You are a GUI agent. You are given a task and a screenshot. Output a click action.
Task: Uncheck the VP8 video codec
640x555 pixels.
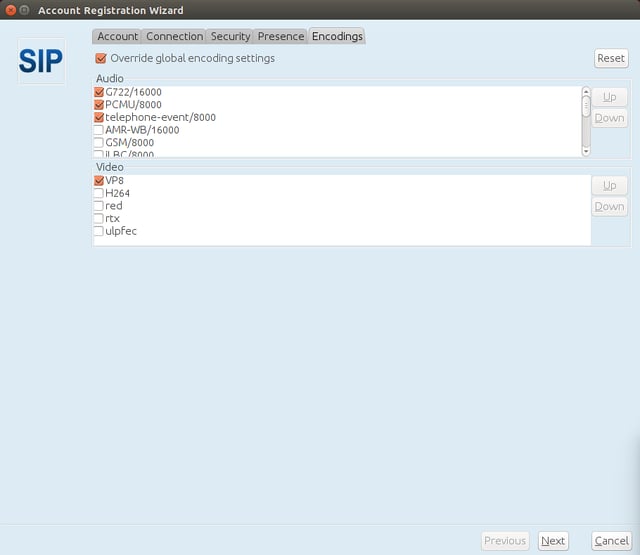pyautogui.click(x=99, y=180)
